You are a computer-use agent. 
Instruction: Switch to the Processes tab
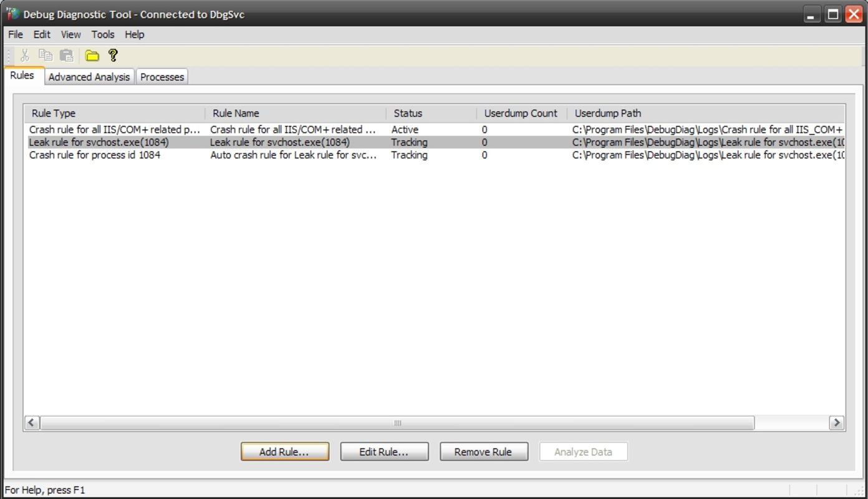click(x=162, y=76)
